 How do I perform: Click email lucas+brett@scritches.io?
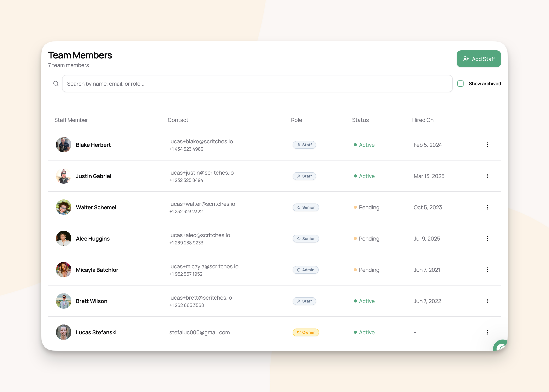201,298
